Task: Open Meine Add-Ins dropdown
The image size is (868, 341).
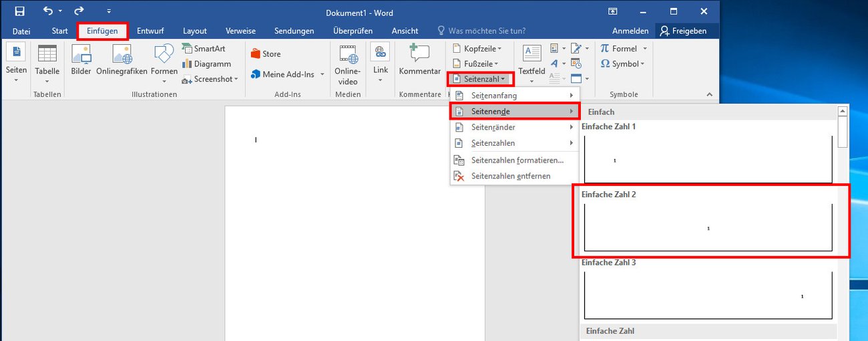Action: (x=288, y=74)
